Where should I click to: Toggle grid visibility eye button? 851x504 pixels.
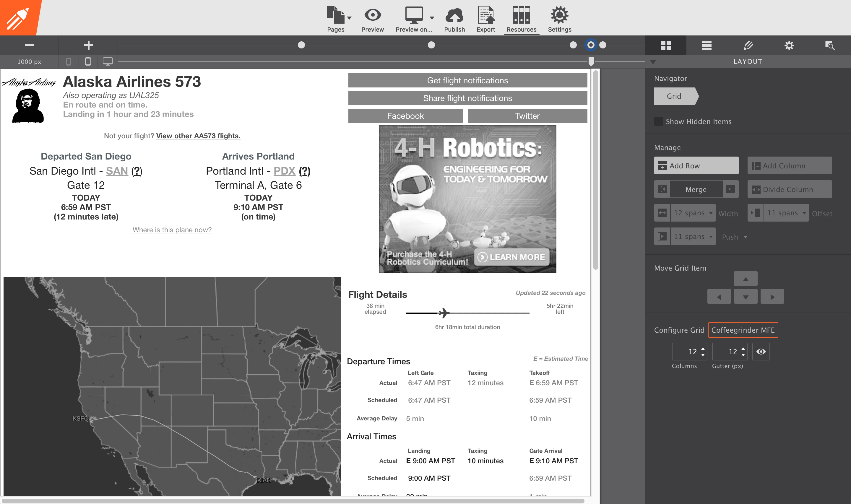pyautogui.click(x=761, y=352)
